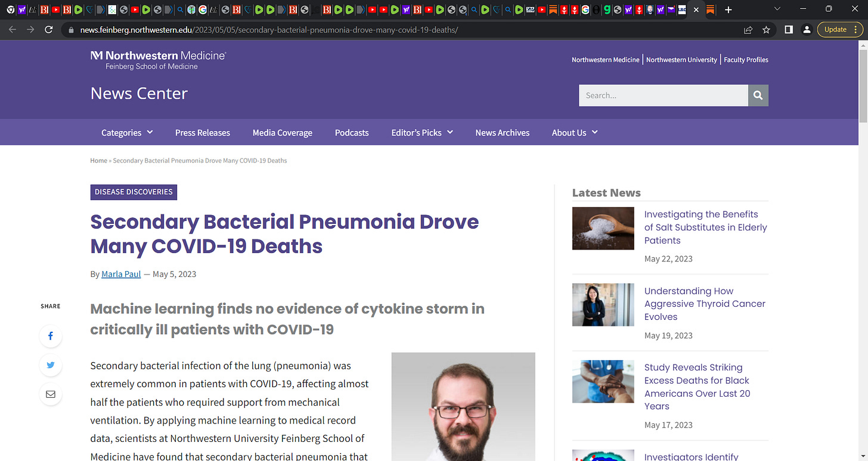Click the Latest News heading

[x=606, y=192]
